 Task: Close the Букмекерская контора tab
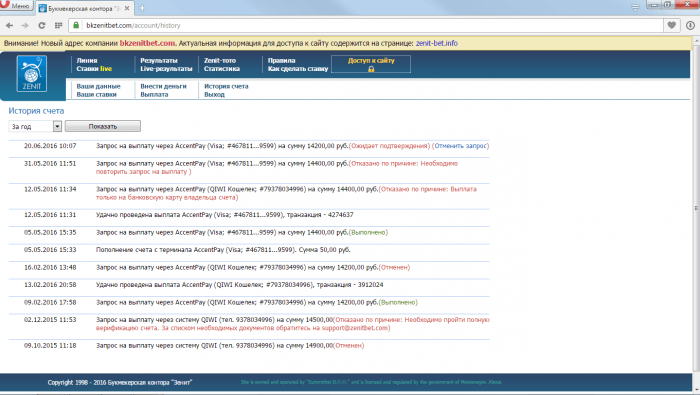coord(127,8)
